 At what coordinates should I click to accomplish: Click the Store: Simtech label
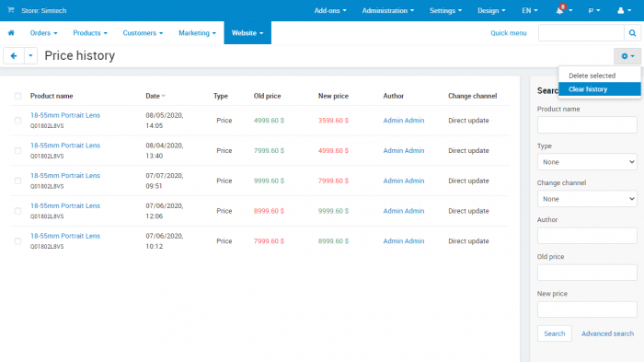[43, 11]
